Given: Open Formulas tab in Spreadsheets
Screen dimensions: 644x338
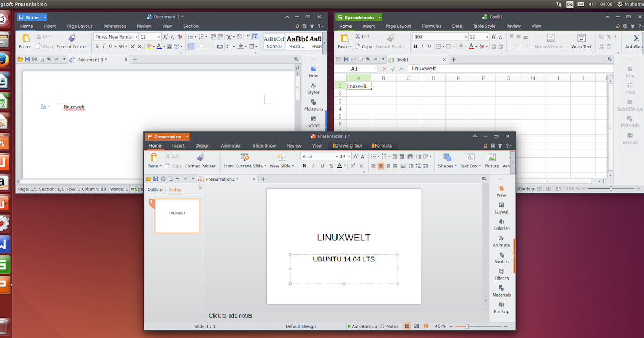Looking at the screenshot, I should point(431,26).
